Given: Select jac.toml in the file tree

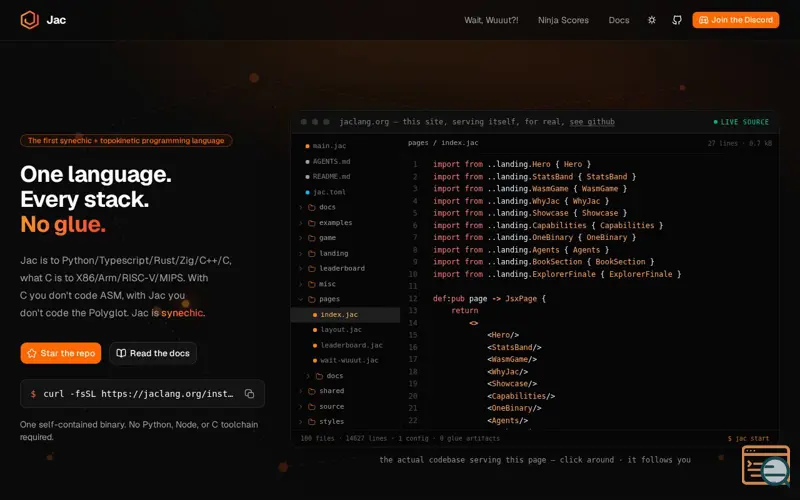Looking at the screenshot, I should click(329, 192).
